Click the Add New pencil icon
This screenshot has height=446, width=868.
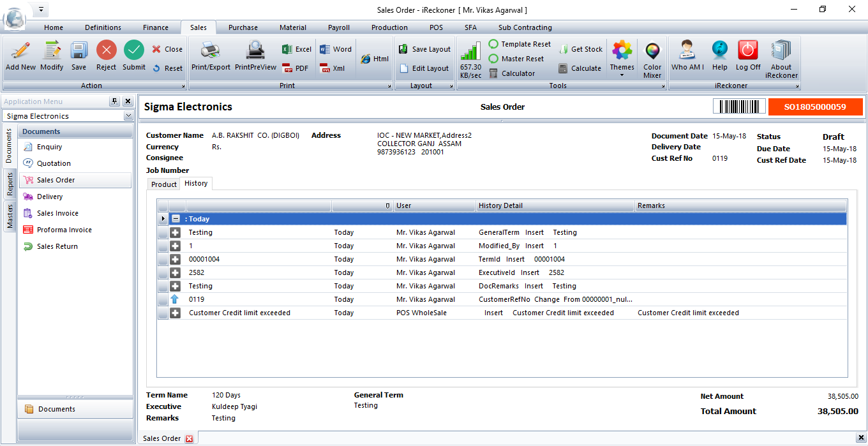20,51
